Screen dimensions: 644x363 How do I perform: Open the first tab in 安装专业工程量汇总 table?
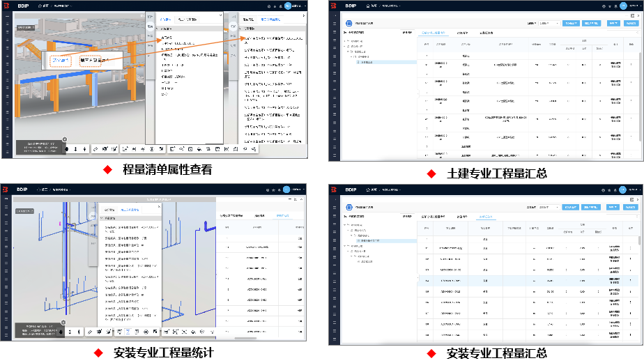point(431,217)
